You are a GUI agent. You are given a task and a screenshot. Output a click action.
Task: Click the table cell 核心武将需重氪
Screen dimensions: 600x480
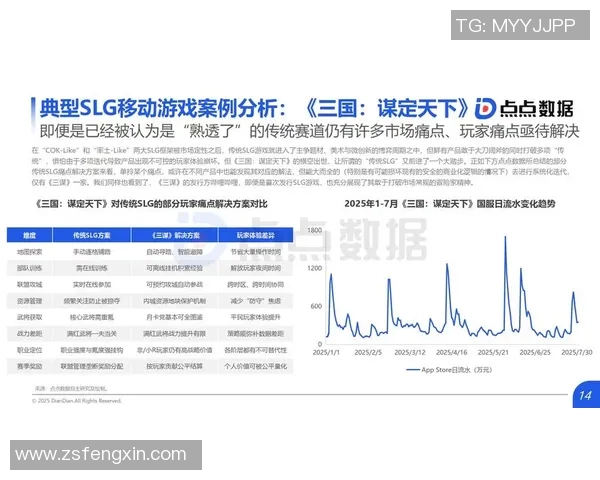[x=92, y=317]
